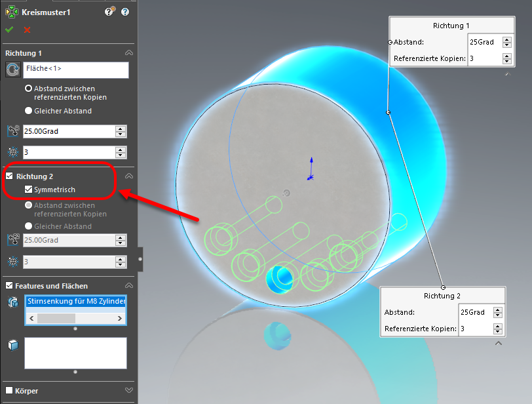Viewport: 532px width, 404px height.
Task: Click the instance count icon for Richtung 1
Action: pos(13,152)
